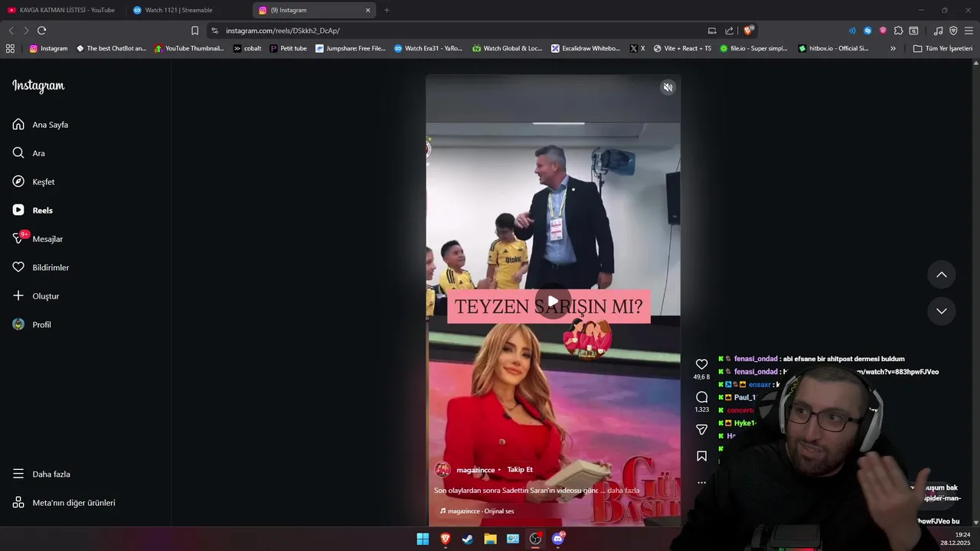Go to next reel with down arrow
The image size is (980, 551).
pos(942,311)
